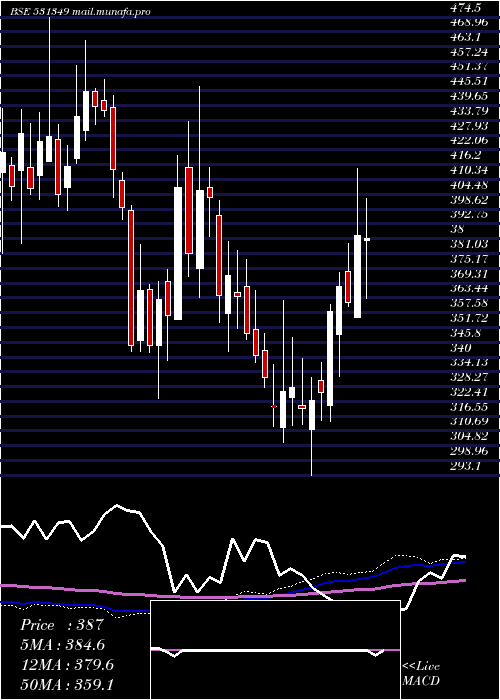Click the 50MA : 359.1 readout
The image size is (500, 700).
[67, 684]
